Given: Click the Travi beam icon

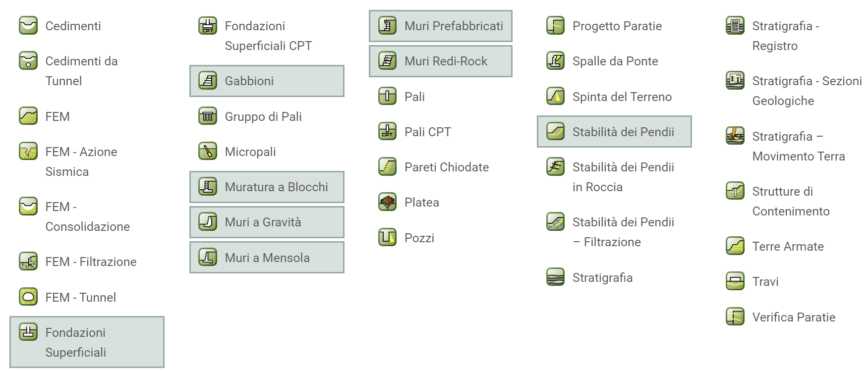Looking at the screenshot, I should pyautogui.click(x=735, y=281).
